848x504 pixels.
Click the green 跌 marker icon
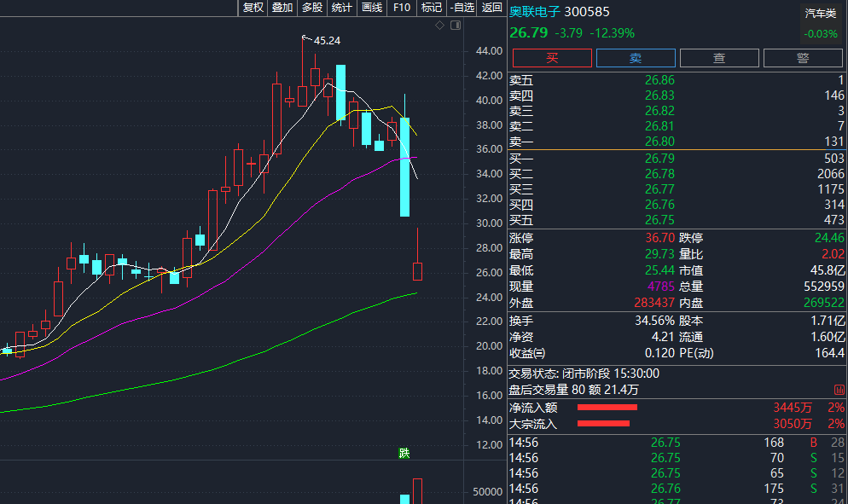(x=404, y=453)
